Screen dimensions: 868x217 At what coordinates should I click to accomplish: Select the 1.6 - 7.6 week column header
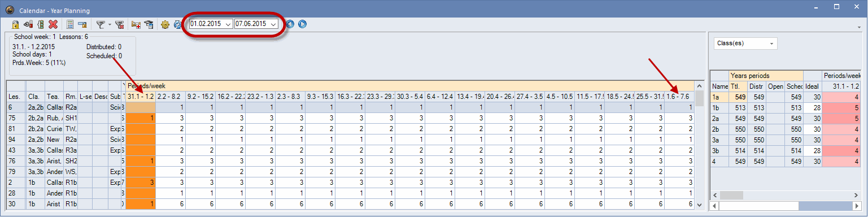(679, 96)
